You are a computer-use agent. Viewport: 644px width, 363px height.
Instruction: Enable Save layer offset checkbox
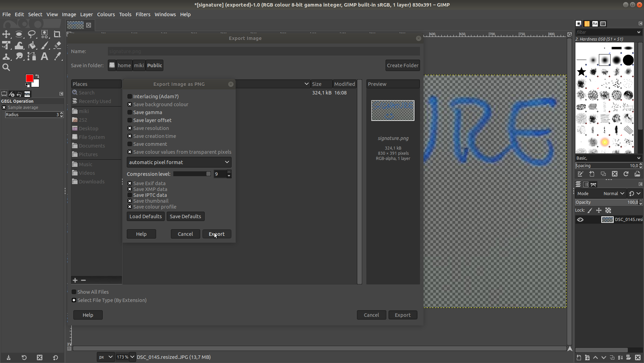point(130,120)
